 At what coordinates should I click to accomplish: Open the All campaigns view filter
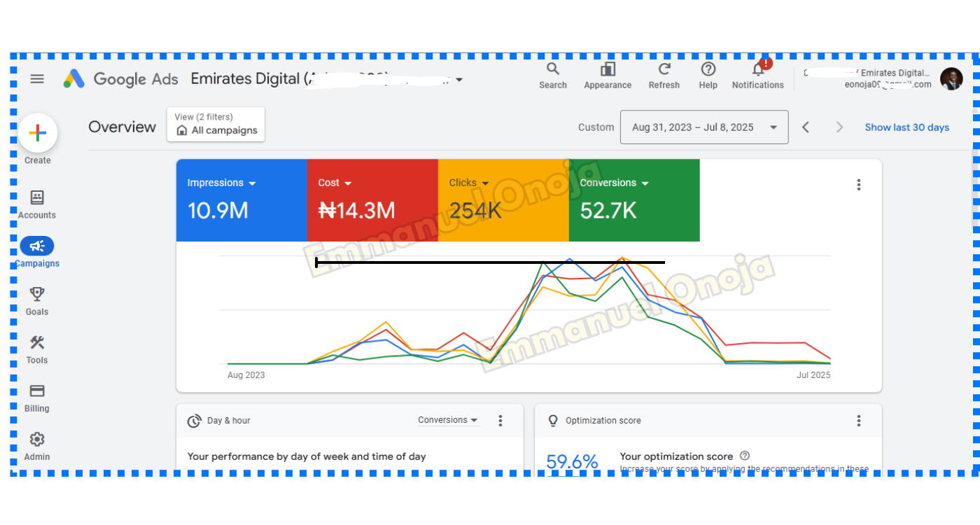click(x=216, y=125)
